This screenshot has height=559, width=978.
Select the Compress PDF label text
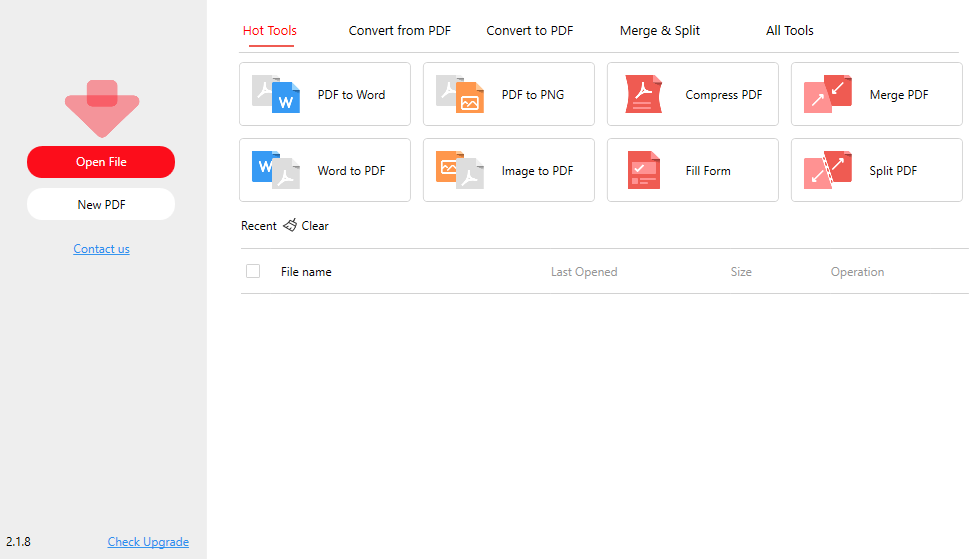[x=724, y=95]
